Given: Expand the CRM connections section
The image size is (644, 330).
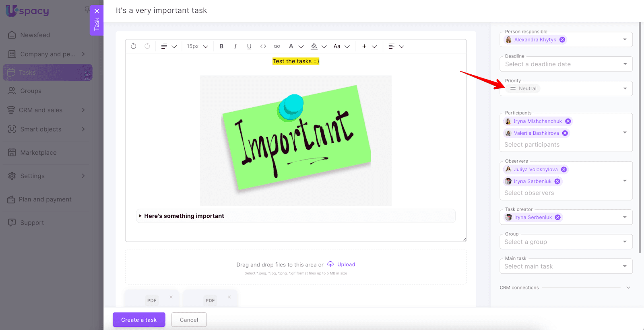Looking at the screenshot, I should (x=628, y=288).
